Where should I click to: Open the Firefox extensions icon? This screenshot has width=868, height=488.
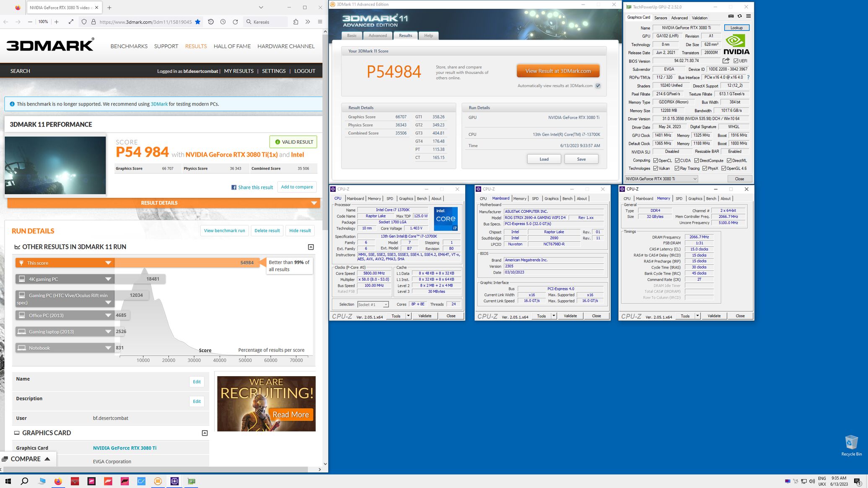(x=295, y=22)
